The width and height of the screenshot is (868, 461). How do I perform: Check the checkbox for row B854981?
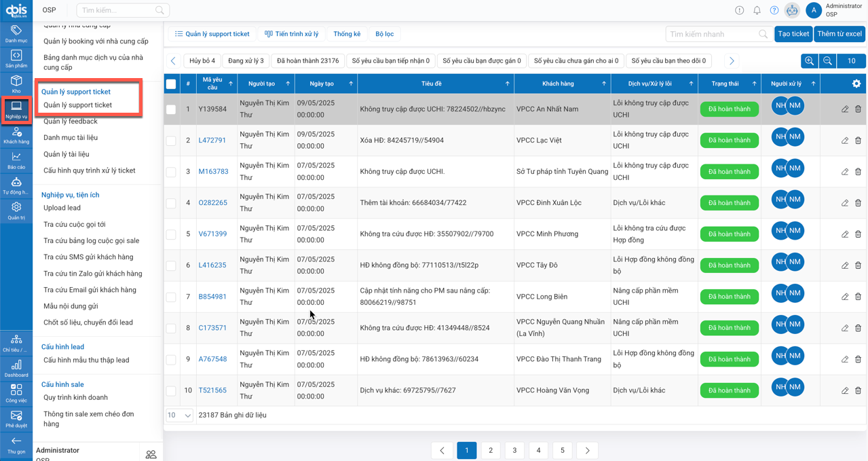pos(171,297)
